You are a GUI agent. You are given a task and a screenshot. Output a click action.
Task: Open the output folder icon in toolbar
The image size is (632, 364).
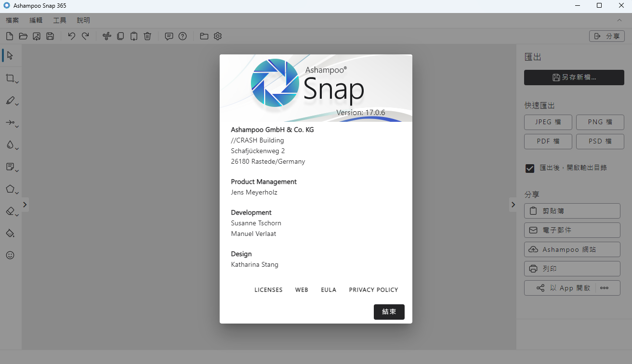pos(204,36)
